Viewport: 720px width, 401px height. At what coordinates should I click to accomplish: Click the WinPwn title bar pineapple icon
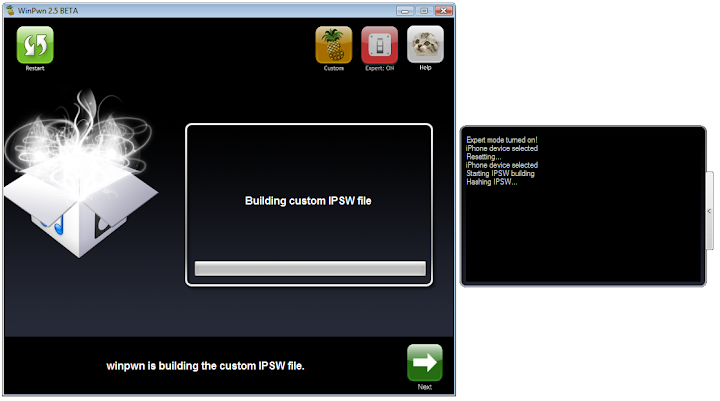click(x=10, y=10)
